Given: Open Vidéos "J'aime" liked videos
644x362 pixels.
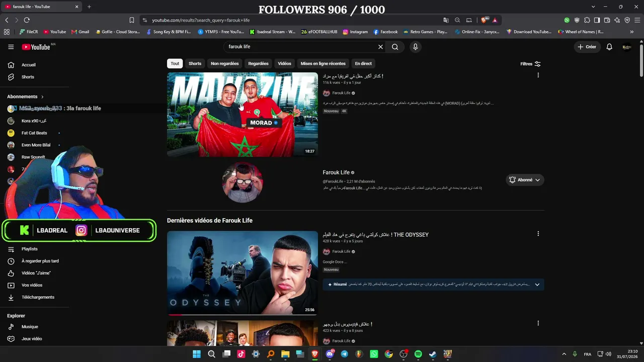Looking at the screenshot, I should [x=35, y=273].
